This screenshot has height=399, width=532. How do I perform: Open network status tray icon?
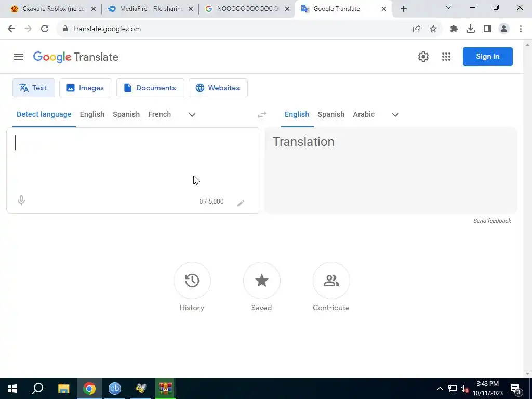click(x=453, y=389)
